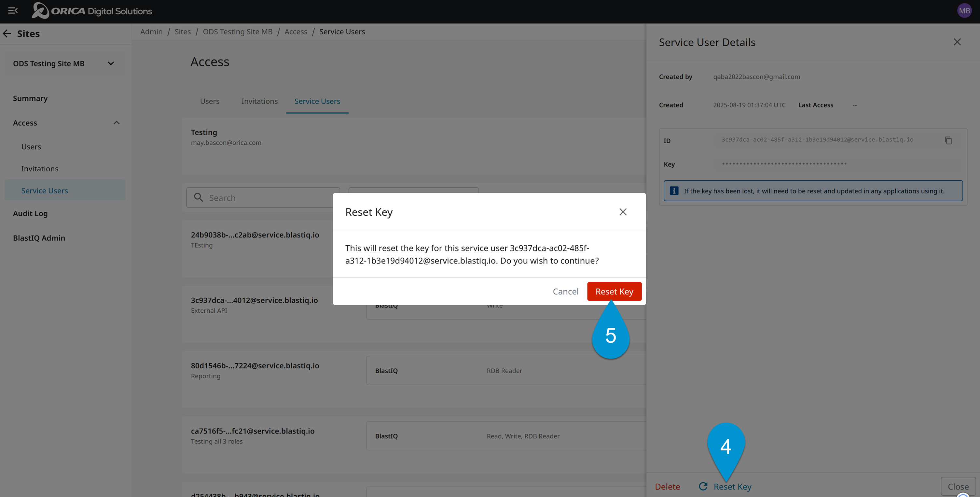Click the reset refresh icon in panel footer

(703, 486)
